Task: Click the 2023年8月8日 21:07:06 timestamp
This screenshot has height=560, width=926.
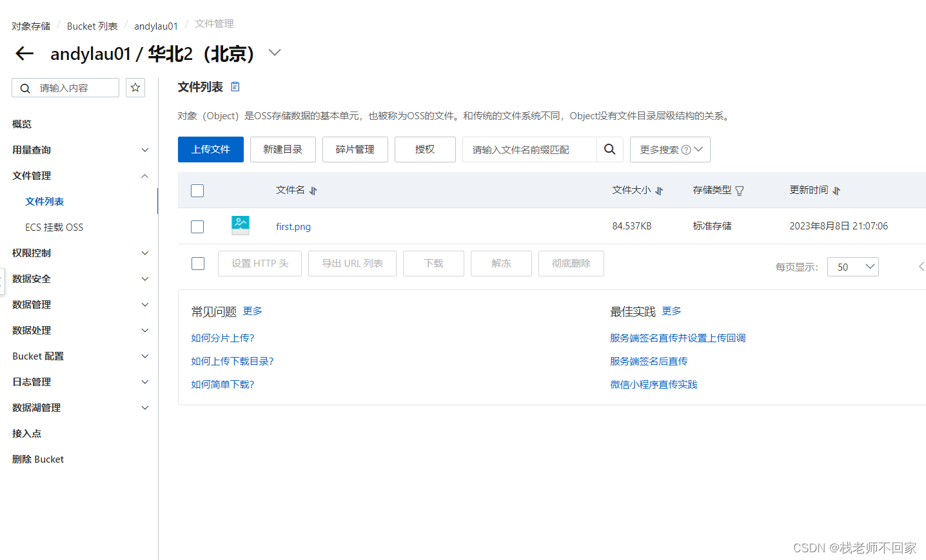Action: [x=838, y=226]
